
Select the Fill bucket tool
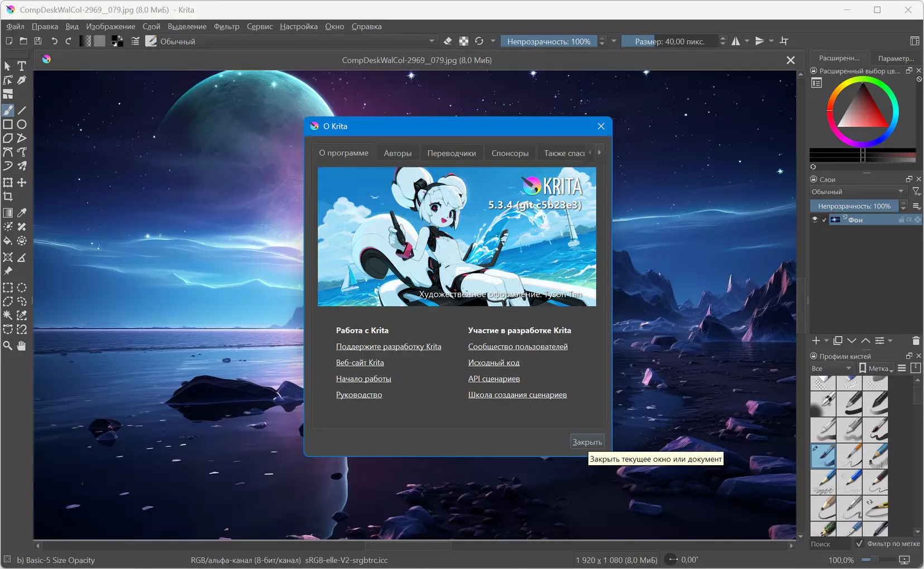click(x=8, y=241)
